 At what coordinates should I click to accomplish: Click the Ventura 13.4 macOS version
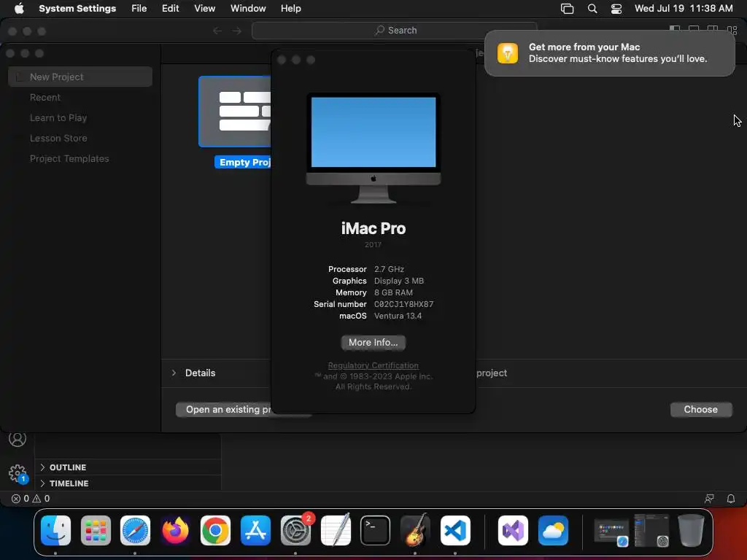[x=398, y=316]
